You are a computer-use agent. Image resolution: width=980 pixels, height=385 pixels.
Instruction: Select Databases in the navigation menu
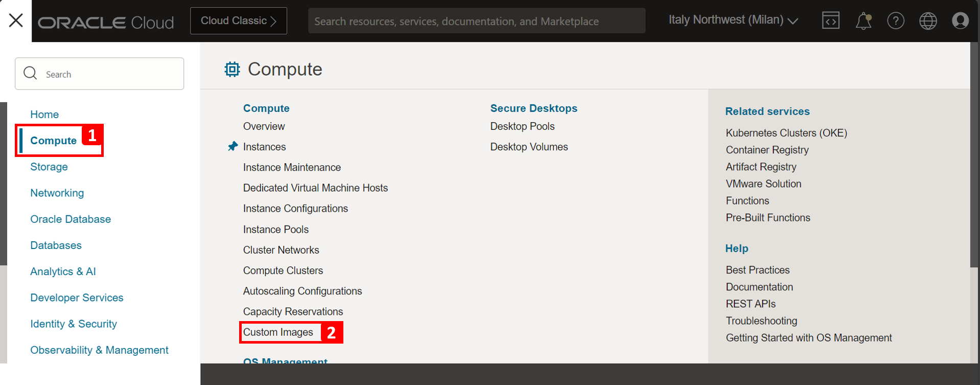(56, 245)
